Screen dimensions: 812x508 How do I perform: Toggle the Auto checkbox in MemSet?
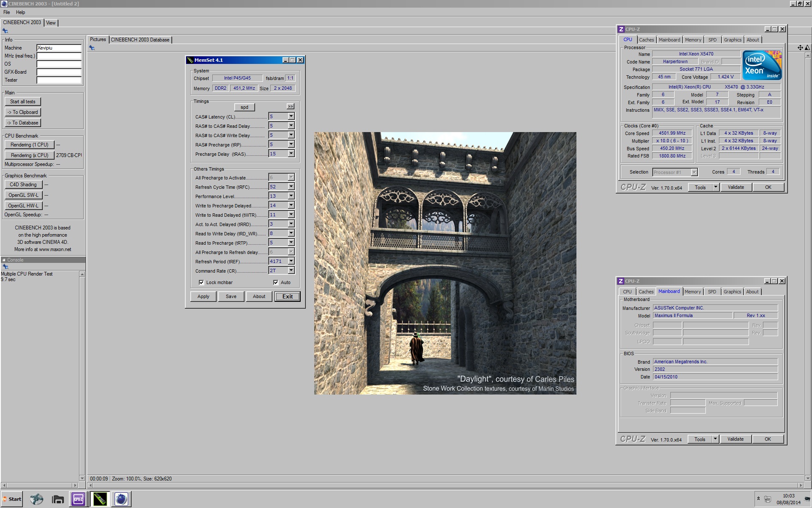click(x=276, y=282)
